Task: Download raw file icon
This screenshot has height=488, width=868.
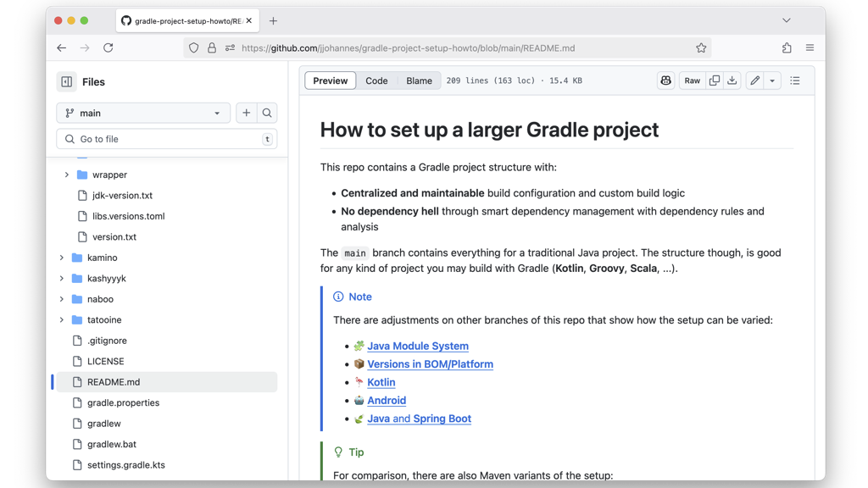Action: coord(732,80)
